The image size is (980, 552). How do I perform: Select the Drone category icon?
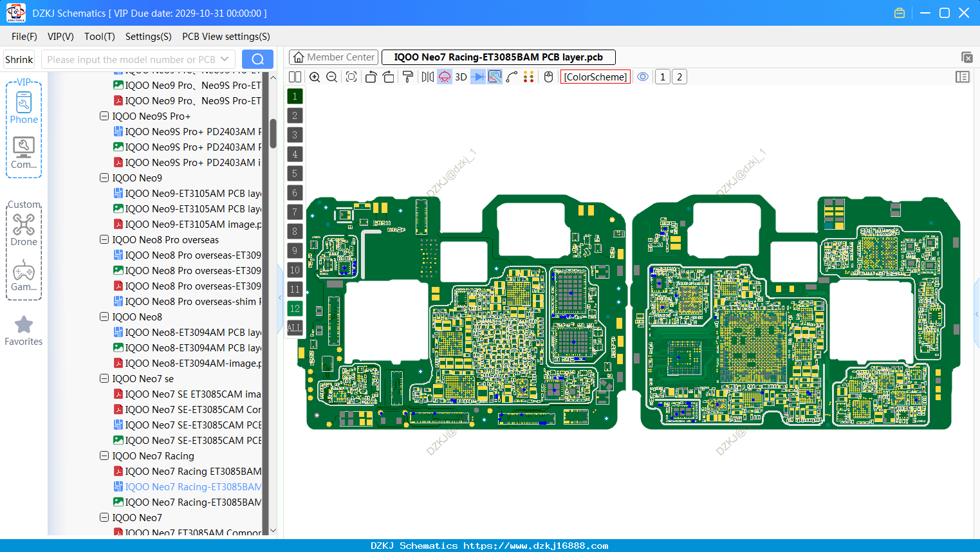24,230
